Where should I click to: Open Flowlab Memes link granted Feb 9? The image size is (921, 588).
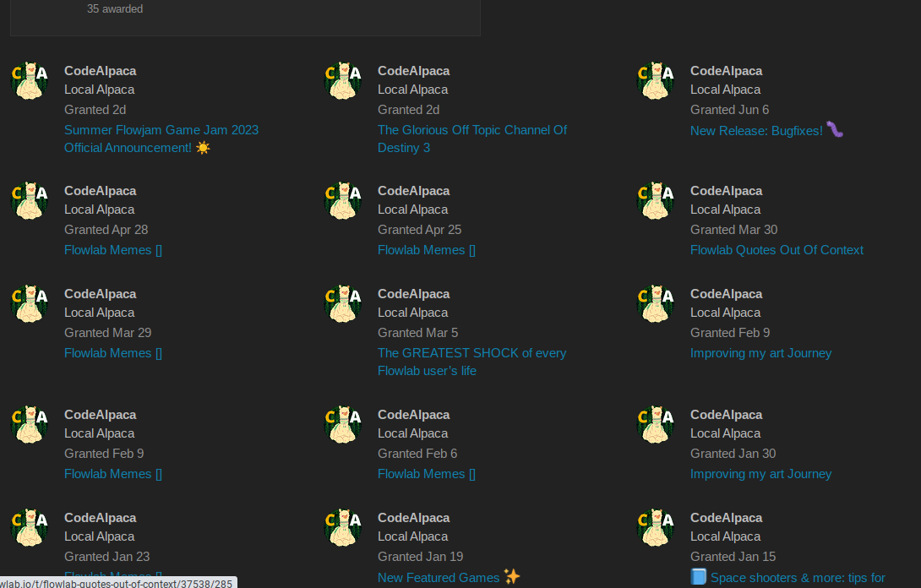click(112, 474)
